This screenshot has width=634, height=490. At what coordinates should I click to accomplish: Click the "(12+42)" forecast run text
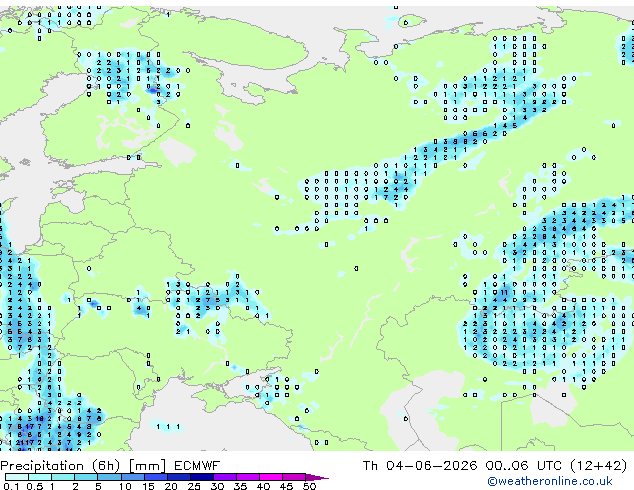tap(599, 466)
